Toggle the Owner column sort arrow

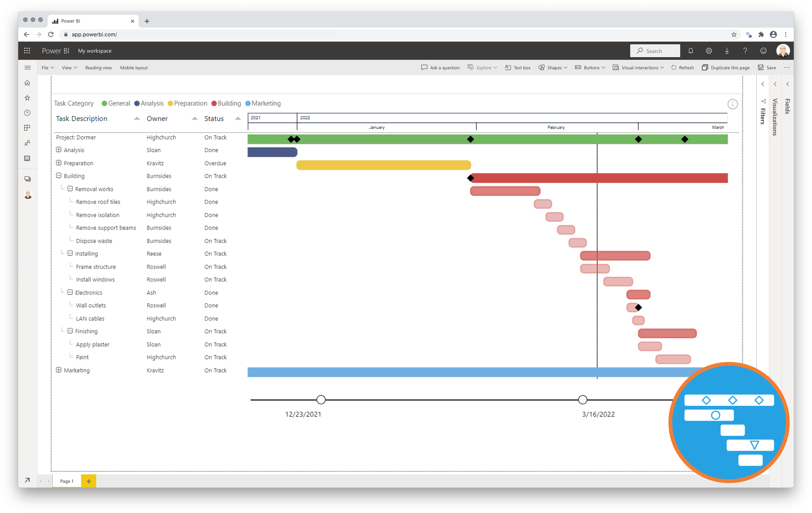pyautogui.click(x=193, y=118)
